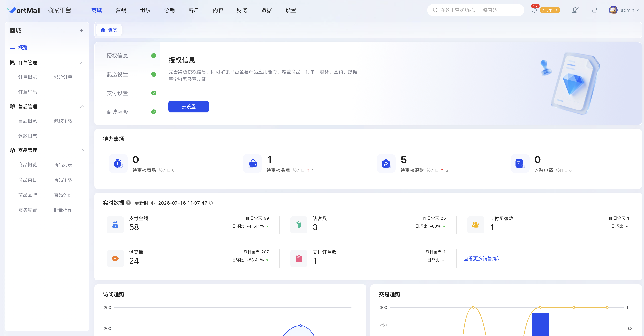Open the 组织 top menu

145,10
